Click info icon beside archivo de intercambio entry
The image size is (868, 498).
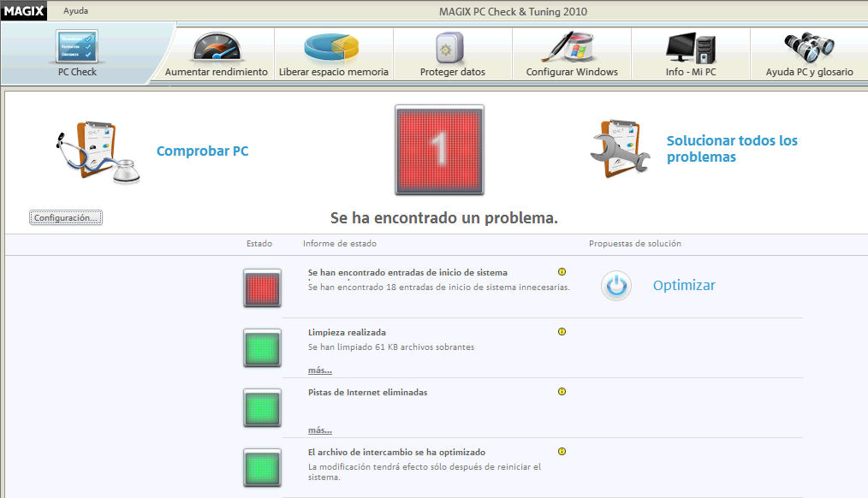562,452
